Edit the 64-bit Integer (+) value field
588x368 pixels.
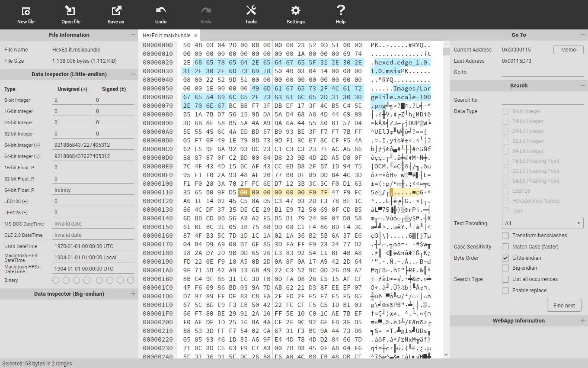pos(93,145)
